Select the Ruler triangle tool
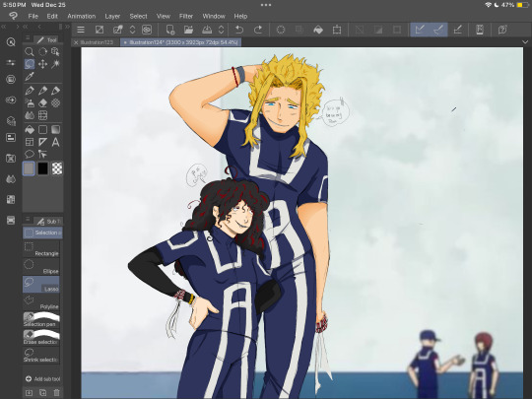This screenshot has width=532, height=399. [x=42, y=142]
